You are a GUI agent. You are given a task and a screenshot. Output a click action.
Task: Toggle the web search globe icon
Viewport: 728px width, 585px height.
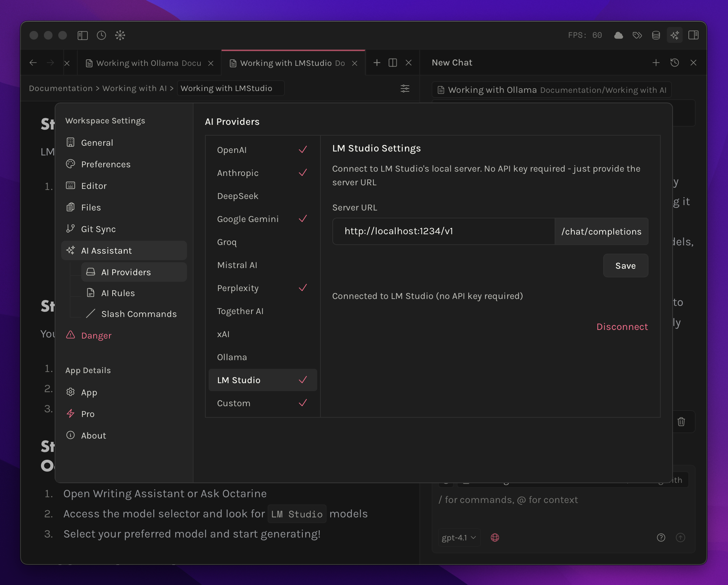coord(495,538)
